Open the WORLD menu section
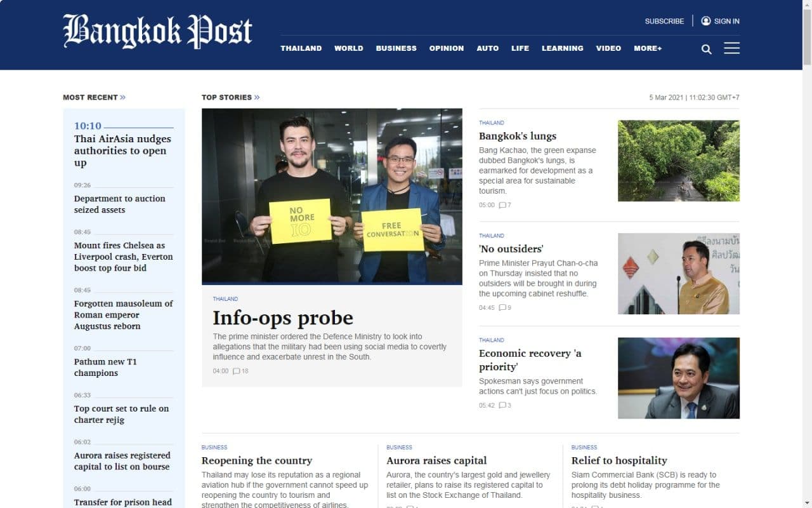812x508 pixels. click(349, 48)
